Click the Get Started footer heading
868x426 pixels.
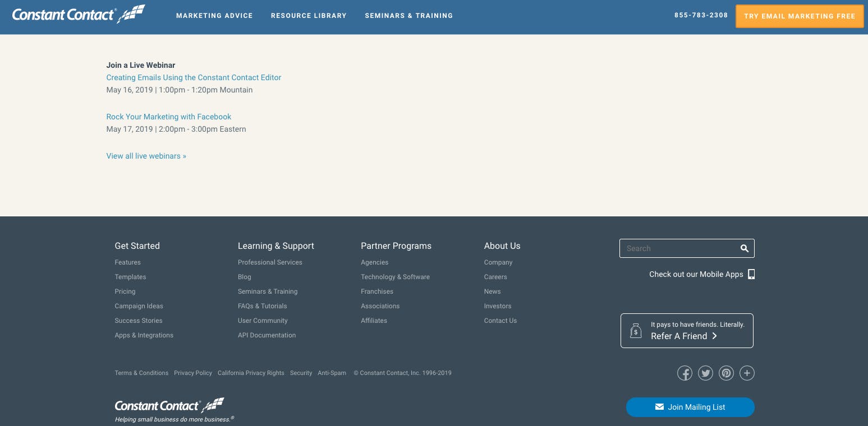(137, 246)
